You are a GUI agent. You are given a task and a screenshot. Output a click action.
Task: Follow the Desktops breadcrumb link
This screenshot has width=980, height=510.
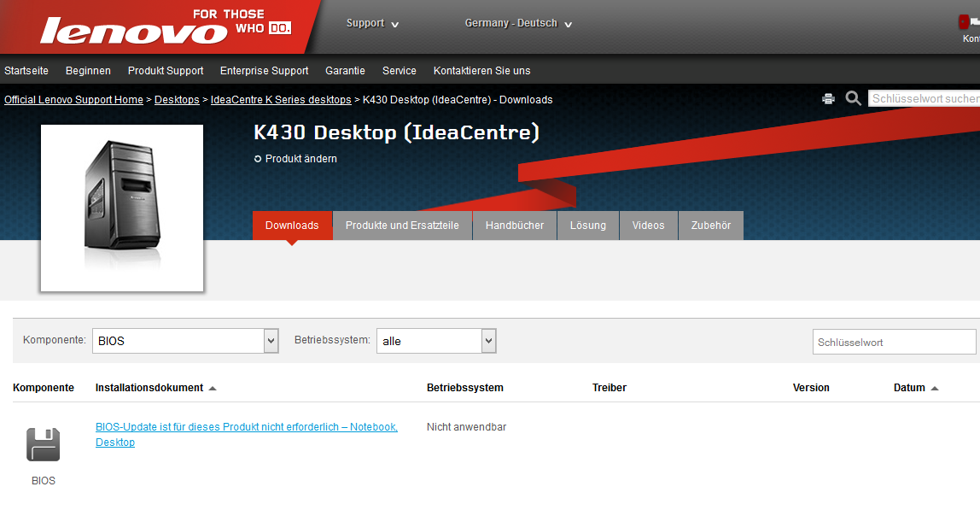click(177, 99)
